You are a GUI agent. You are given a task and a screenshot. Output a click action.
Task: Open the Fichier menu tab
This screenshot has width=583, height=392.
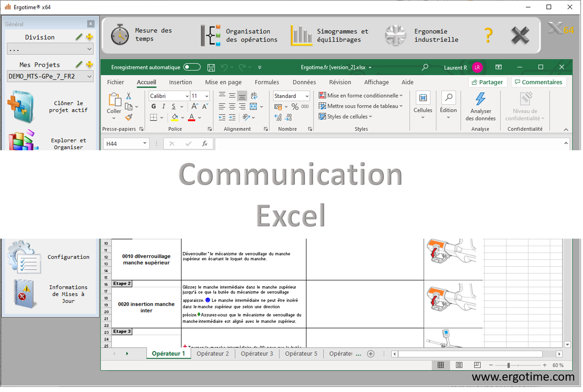pyautogui.click(x=115, y=82)
